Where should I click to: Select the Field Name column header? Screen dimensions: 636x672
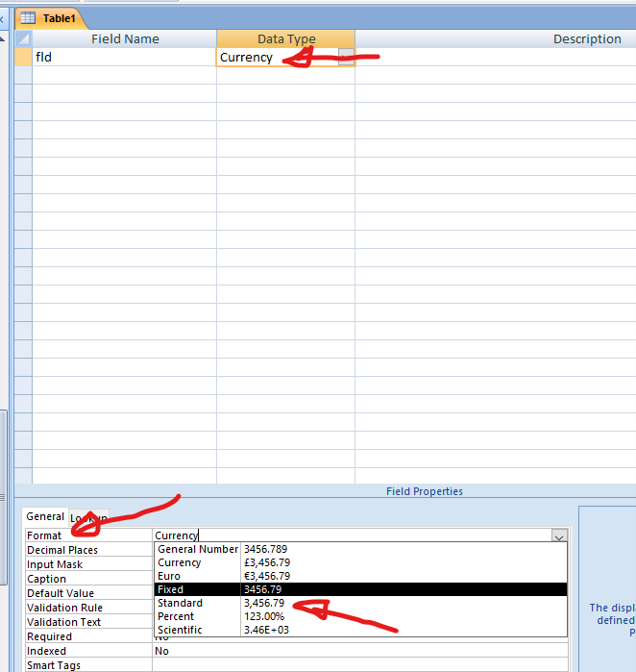(125, 39)
